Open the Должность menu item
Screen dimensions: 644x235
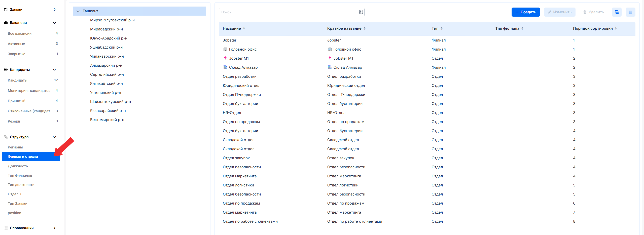tap(18, 166)
